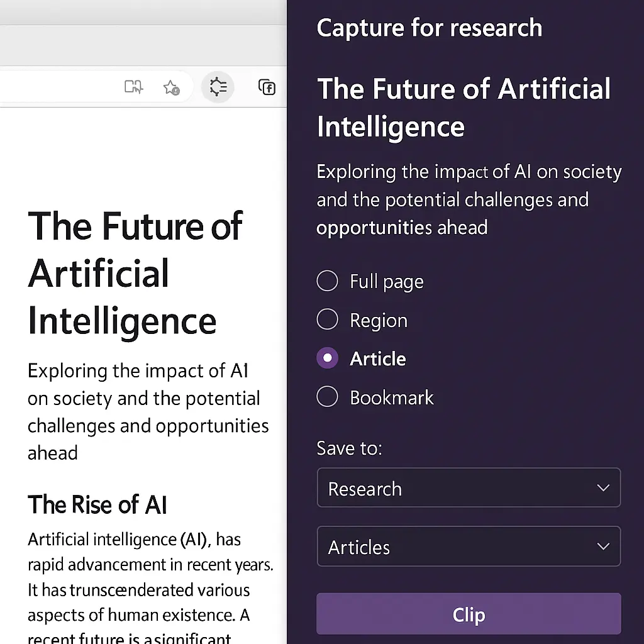Click the clipper panel's article title text

464,108
